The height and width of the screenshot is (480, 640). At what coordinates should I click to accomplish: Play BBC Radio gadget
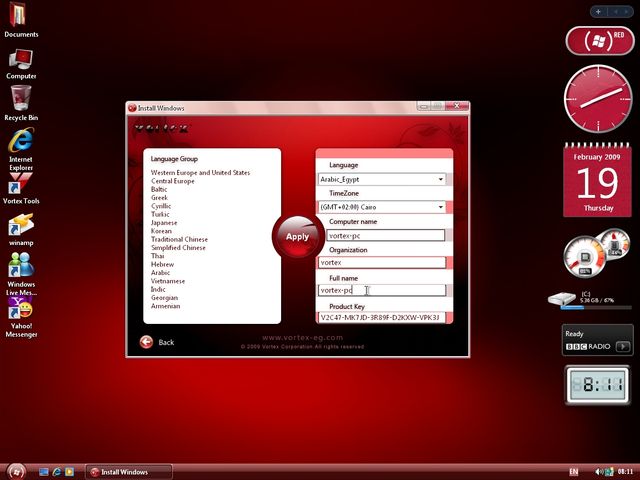(622, 347)
